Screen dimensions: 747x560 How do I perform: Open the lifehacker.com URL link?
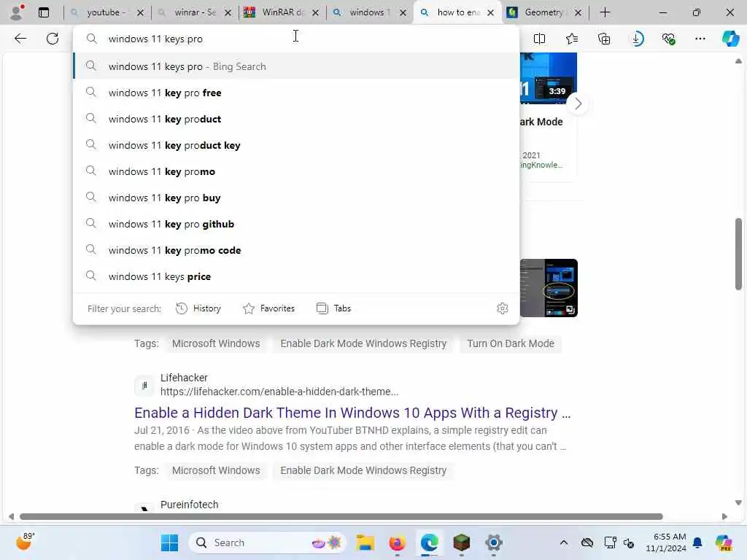coord(279,392)
